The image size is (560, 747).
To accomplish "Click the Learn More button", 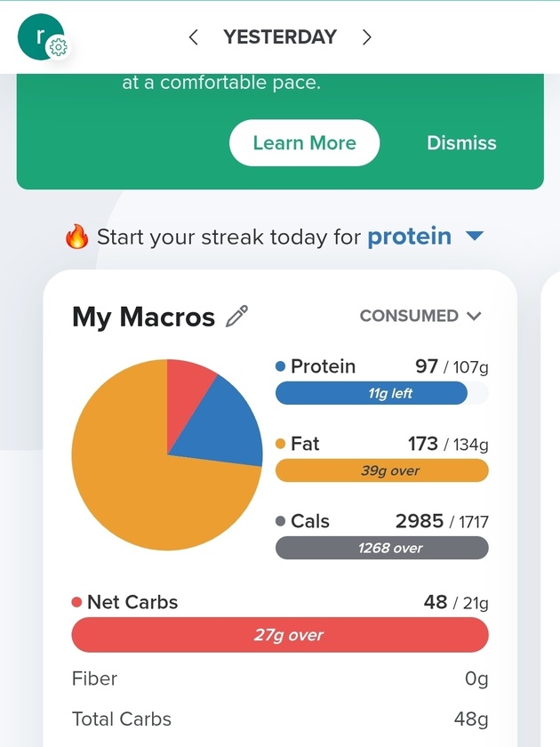I will [304, 143].
